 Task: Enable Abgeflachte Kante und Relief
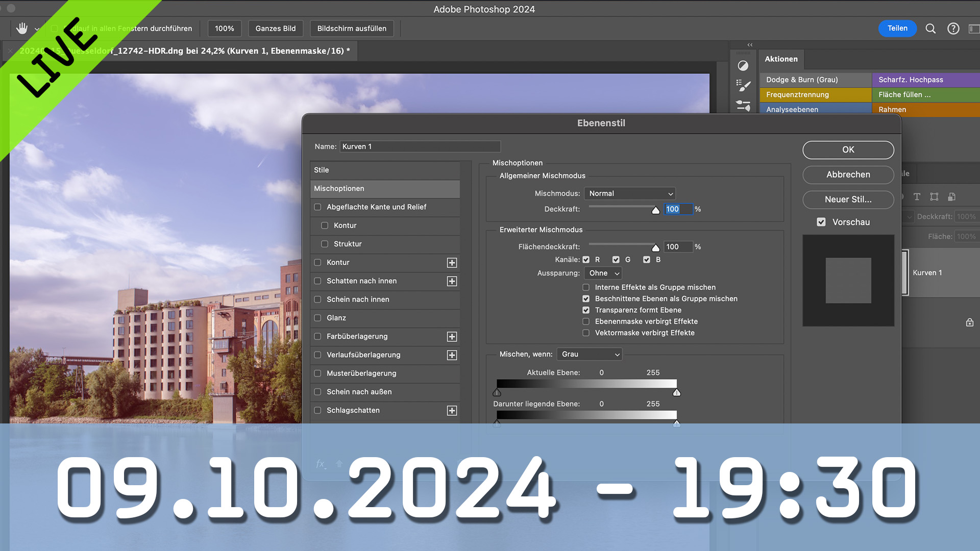coord(317,207)
